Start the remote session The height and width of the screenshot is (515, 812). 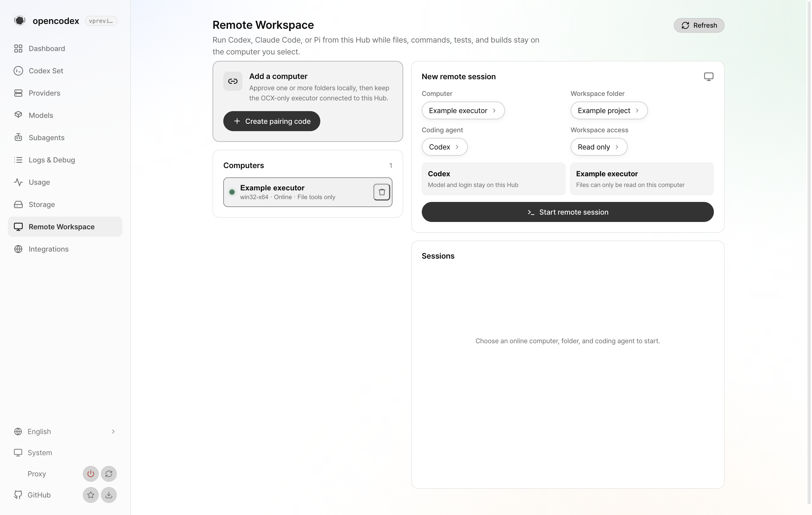click(568, 212)
